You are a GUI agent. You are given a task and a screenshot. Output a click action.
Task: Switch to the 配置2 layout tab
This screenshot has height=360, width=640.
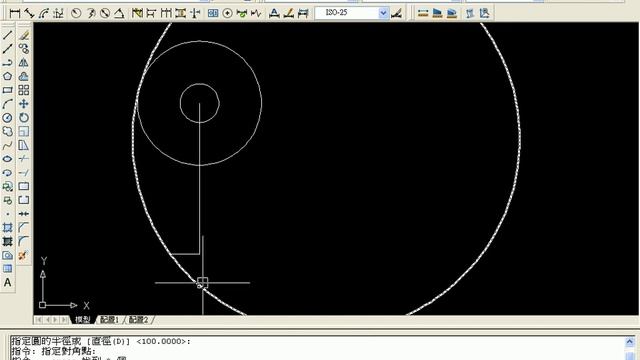pos(138,320)
